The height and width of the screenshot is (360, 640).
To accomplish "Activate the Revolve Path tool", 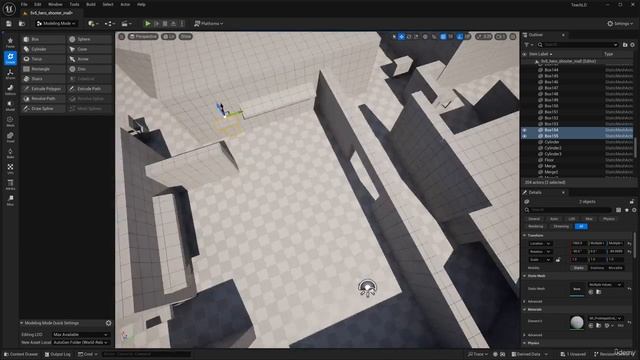I will (x=43, y=98).
